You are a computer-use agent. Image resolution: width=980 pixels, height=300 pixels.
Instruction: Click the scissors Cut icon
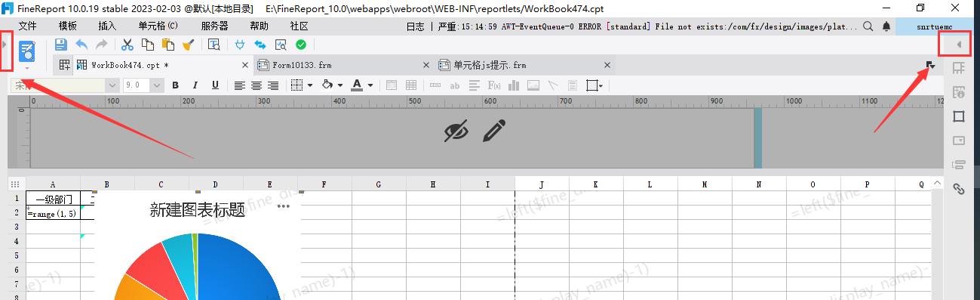(x=127, y=45)
